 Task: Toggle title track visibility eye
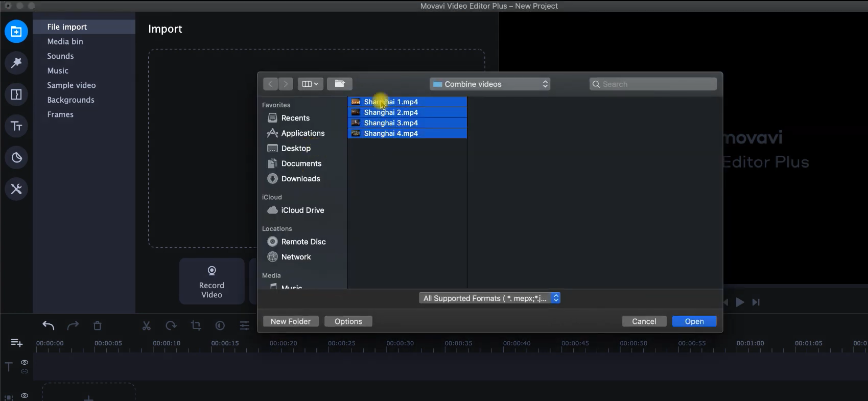(24, 362)
